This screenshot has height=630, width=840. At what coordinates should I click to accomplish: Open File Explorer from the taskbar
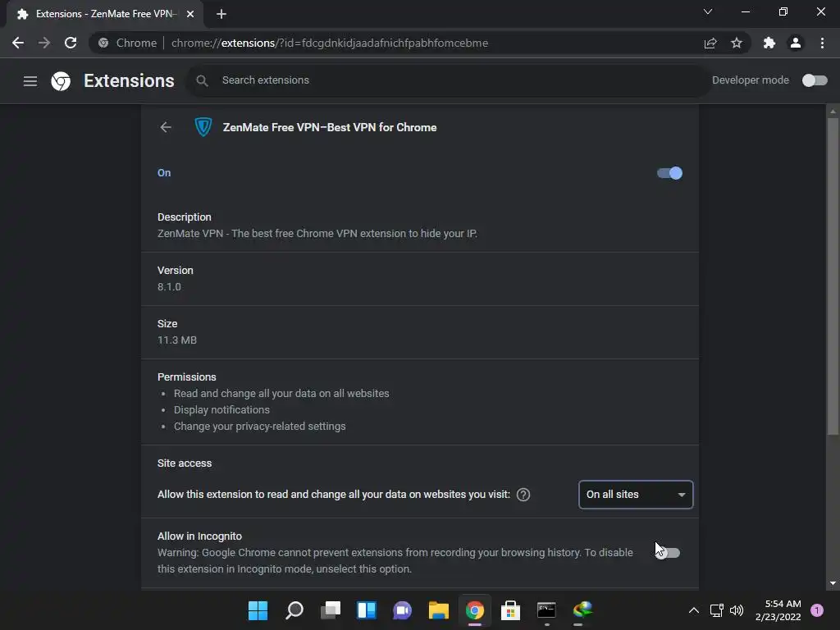click(x=438, y=610)
